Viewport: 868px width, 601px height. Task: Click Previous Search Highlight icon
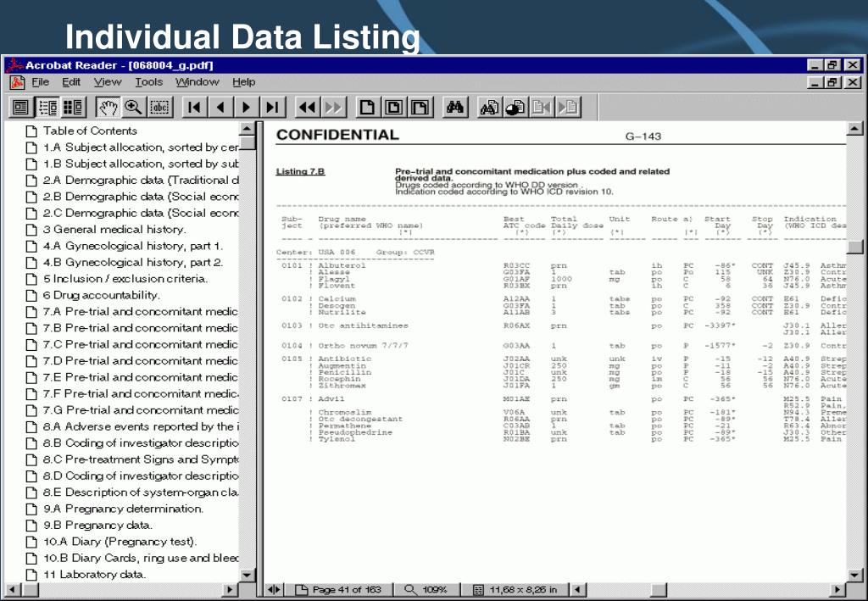(x=542, y=107)
